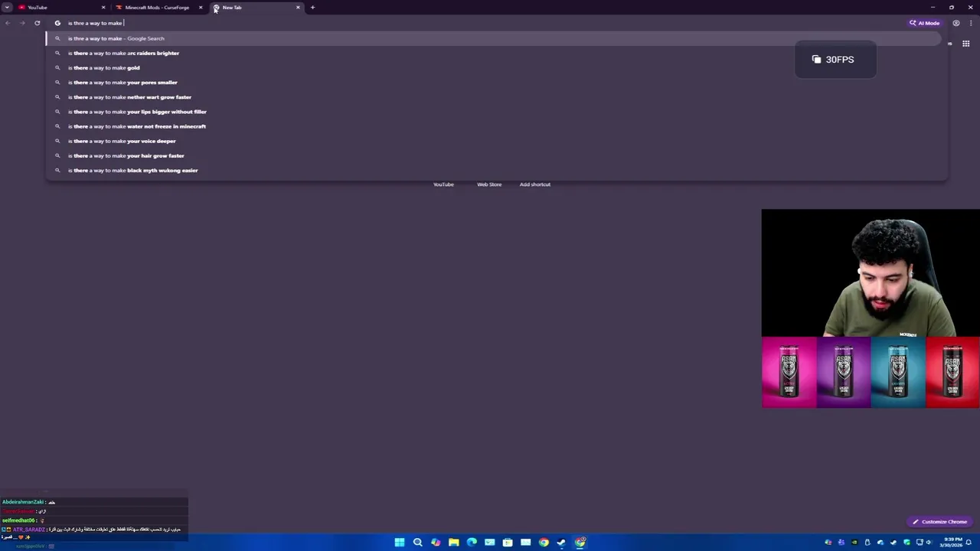Click the NVIDIA icon in system tray

pyautogui.click(x=854, y=543)
